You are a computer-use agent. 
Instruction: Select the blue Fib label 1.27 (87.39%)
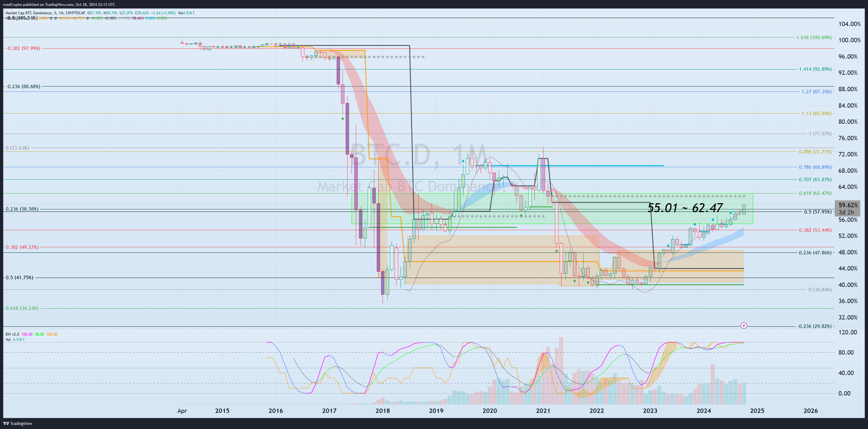tap(816, 92)
